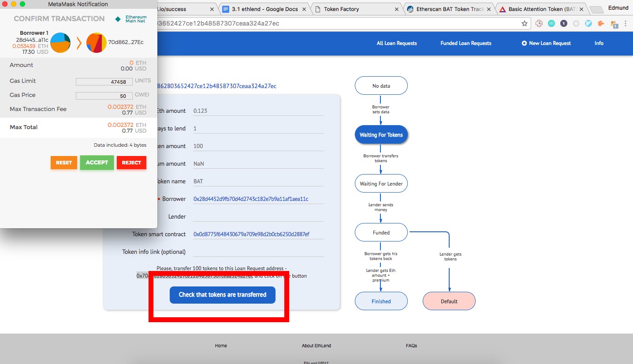This screenshot has width=633, height=364.
Task: Click the Ethereum Main Net diamond icon
Action: [118, 19]
